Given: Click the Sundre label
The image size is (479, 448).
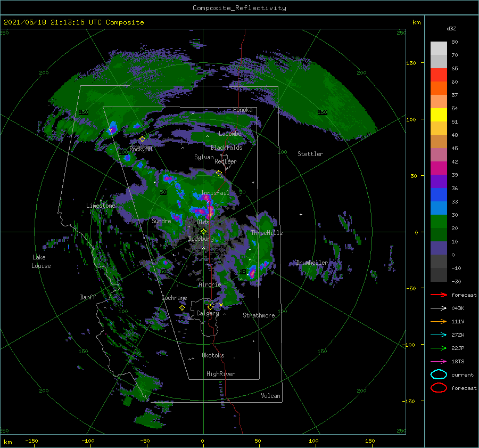Looking at the screenshot, I should point(161,221).
